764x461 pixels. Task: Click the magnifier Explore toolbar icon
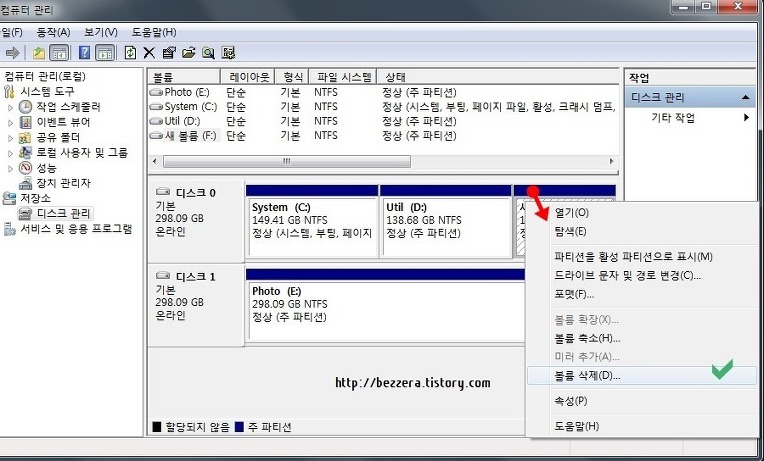coord(209,53)
